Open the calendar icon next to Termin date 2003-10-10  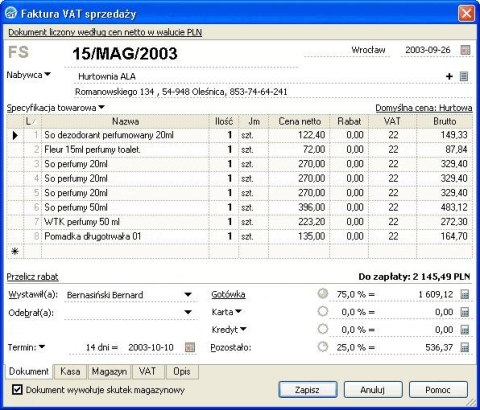coord(190,347)
